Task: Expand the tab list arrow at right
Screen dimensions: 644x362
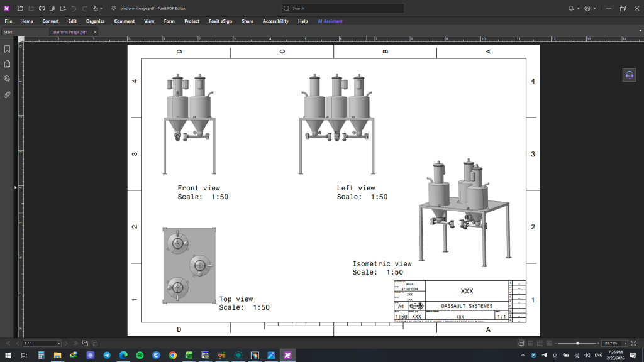Action: [640, 31]
